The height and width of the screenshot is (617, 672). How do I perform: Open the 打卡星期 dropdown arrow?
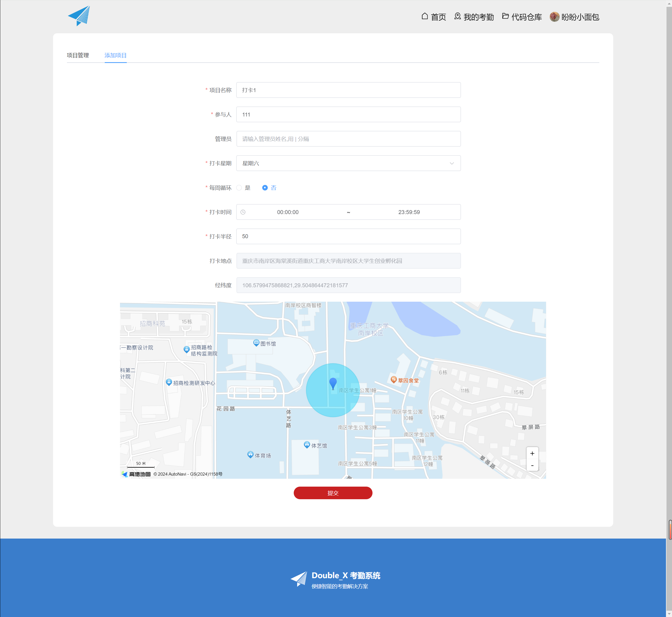[x=452, y=163]
